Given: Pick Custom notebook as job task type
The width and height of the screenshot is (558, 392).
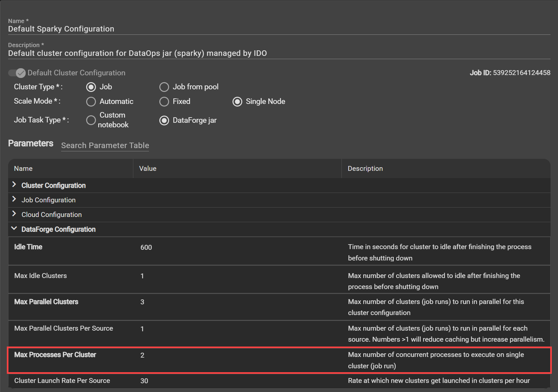Looking at the screenshot, I should [x=91, y=120].
